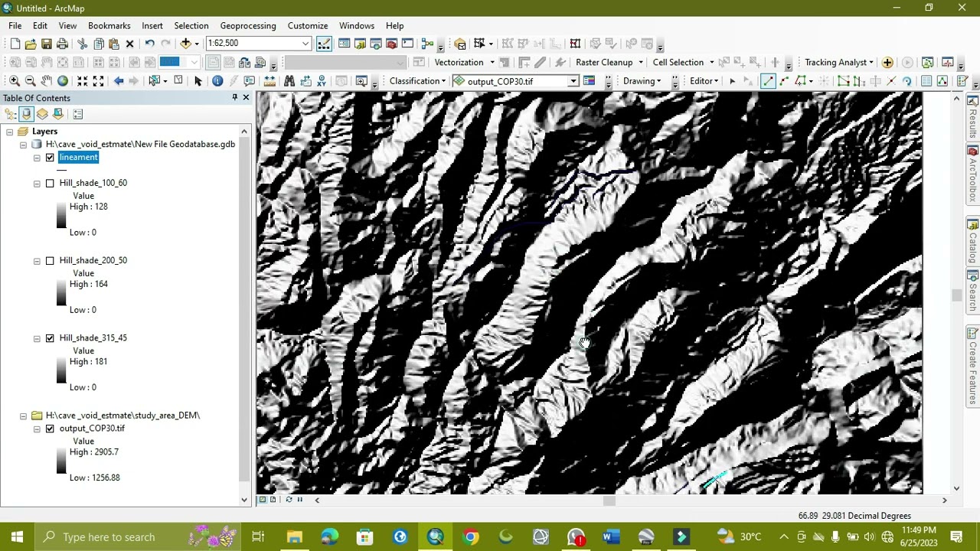Hide the Hill_shade_315_45 layer
The image size is (980, 551).
(50, 338)
